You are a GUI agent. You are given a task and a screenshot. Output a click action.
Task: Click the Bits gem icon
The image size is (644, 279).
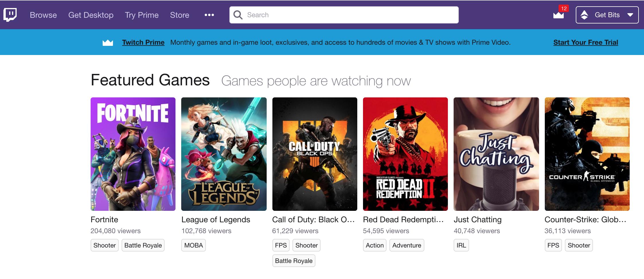click(584, 15)
